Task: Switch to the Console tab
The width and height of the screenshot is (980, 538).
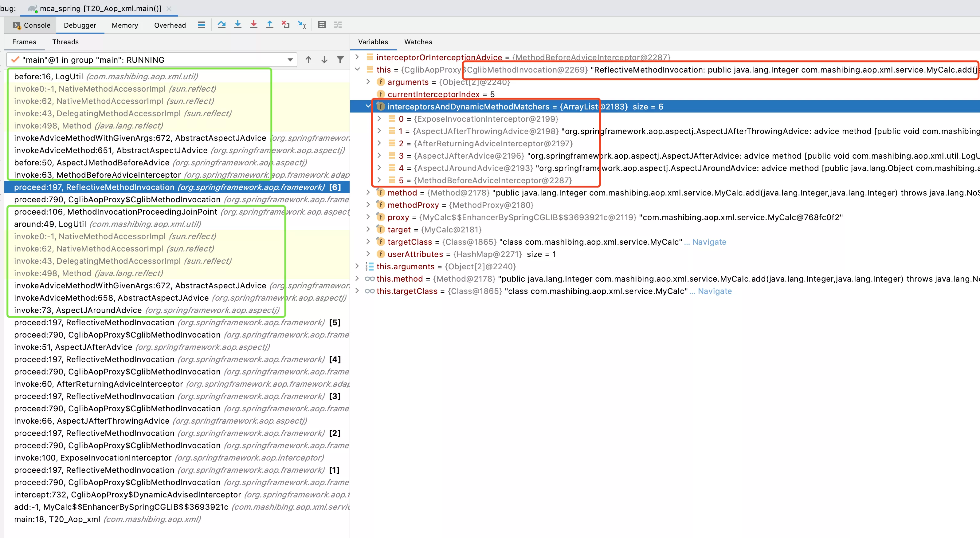Action: (32, 26)
